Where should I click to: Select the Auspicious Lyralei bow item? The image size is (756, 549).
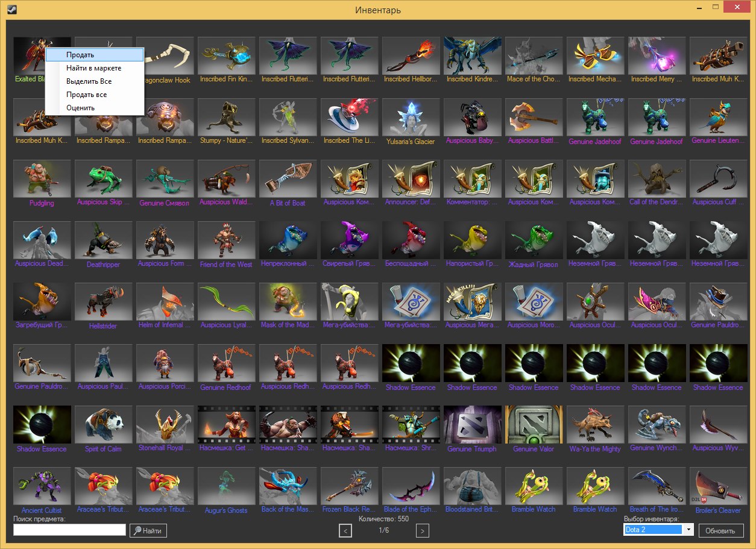click(227, 302)
